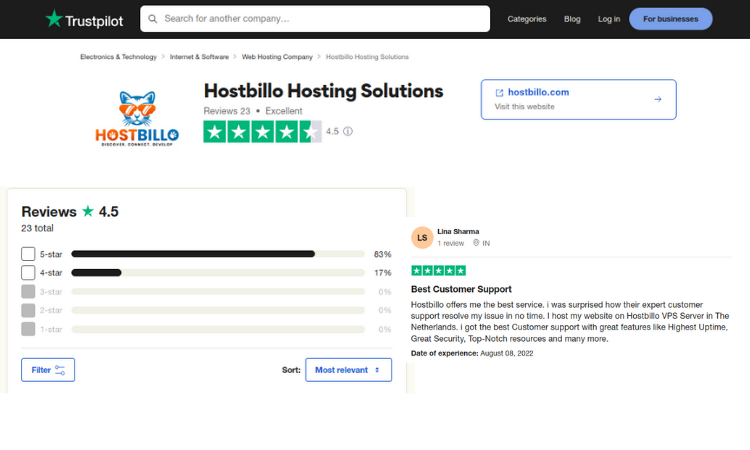Viewport: 750px width, 450px height.
Task: Click the 4-star 17% rating bar
Action: (218, 273)
